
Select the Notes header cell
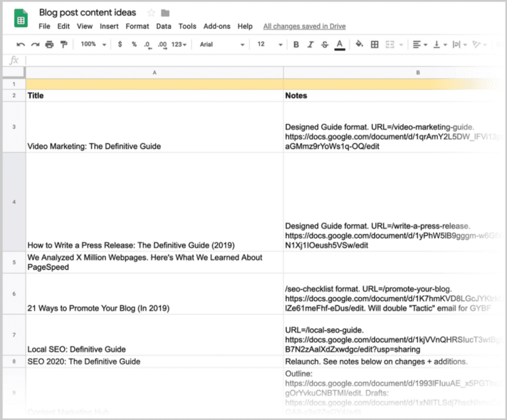(x=394, y=96)
